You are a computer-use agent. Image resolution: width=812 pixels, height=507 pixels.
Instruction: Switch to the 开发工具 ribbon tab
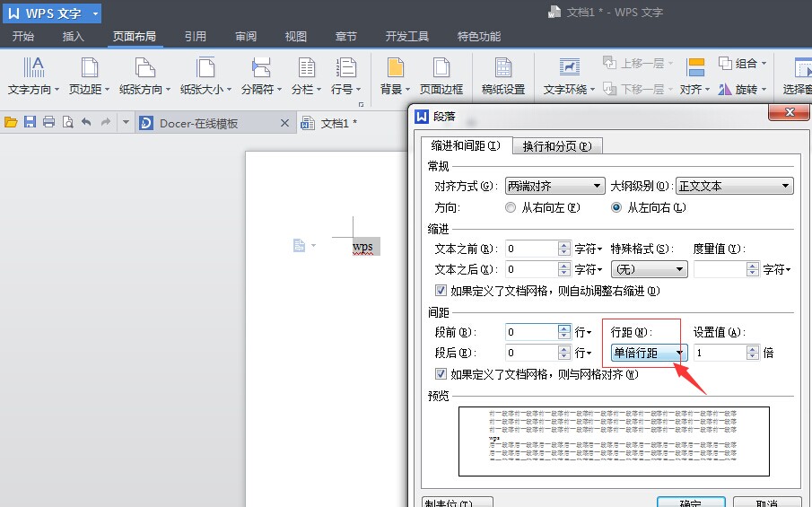tap(407, 36)
